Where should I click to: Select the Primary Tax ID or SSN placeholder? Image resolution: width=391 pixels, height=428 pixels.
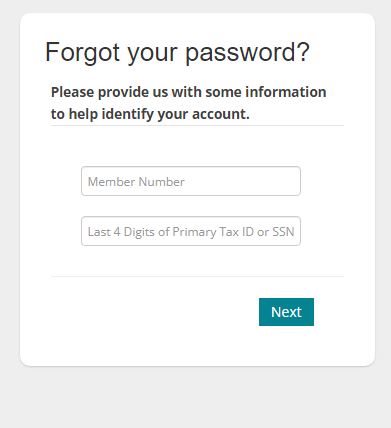click(191, 232)
